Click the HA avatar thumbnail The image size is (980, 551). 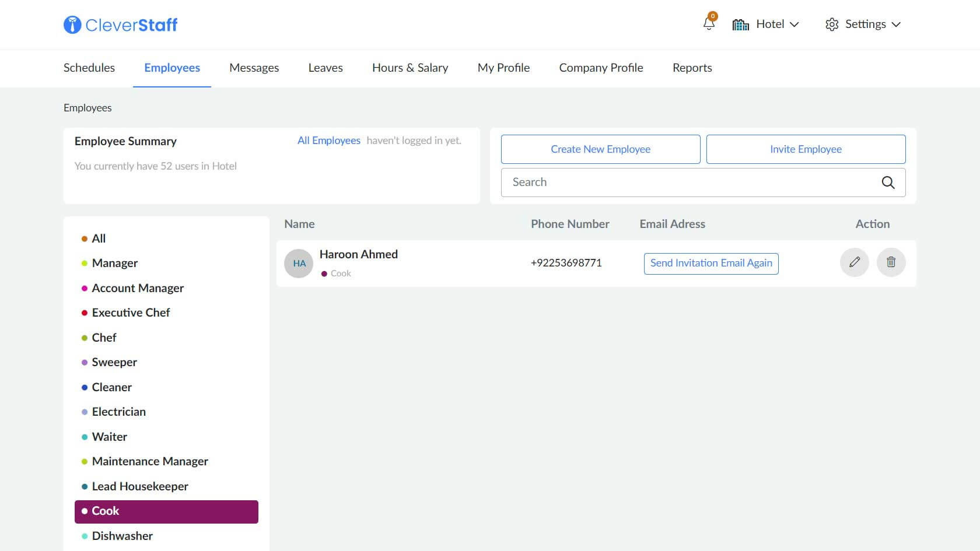299,264
